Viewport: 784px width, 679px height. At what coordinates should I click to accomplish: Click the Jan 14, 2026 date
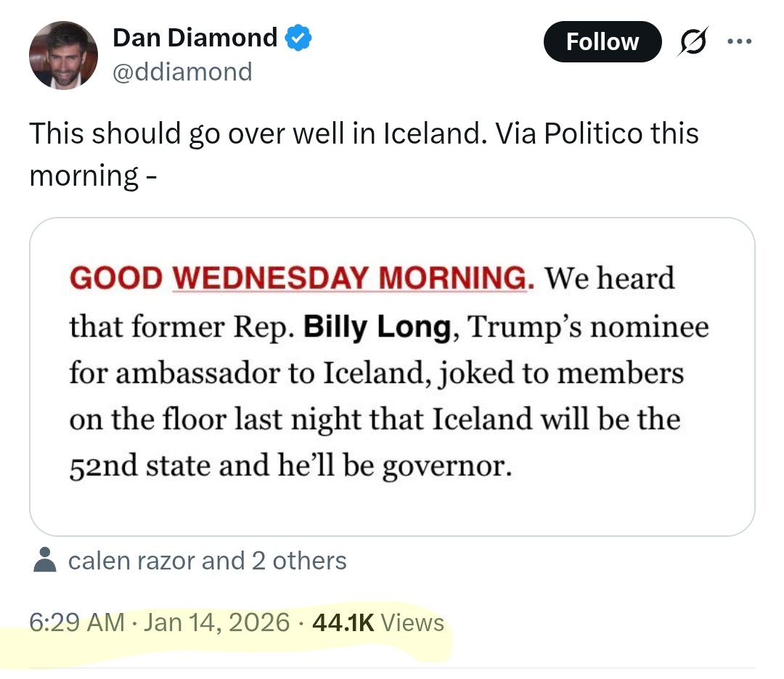[x=217, y=622]
